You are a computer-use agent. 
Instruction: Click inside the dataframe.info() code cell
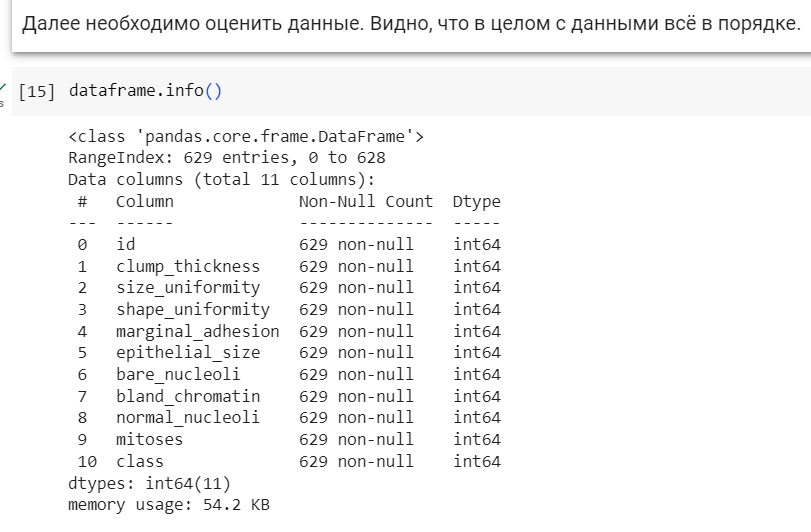[x=400, y=91]
